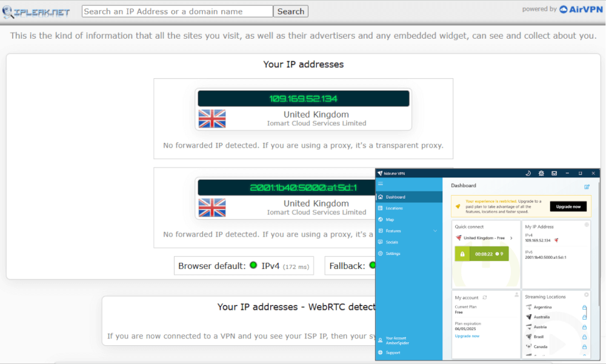This screenshot has height=364, width=606.
Task: Click the lock icon next to Austria
Action: 584,327
